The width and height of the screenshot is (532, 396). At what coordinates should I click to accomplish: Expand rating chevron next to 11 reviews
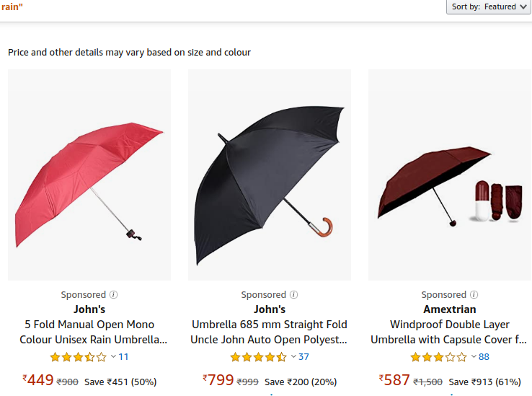pos(113,356)
